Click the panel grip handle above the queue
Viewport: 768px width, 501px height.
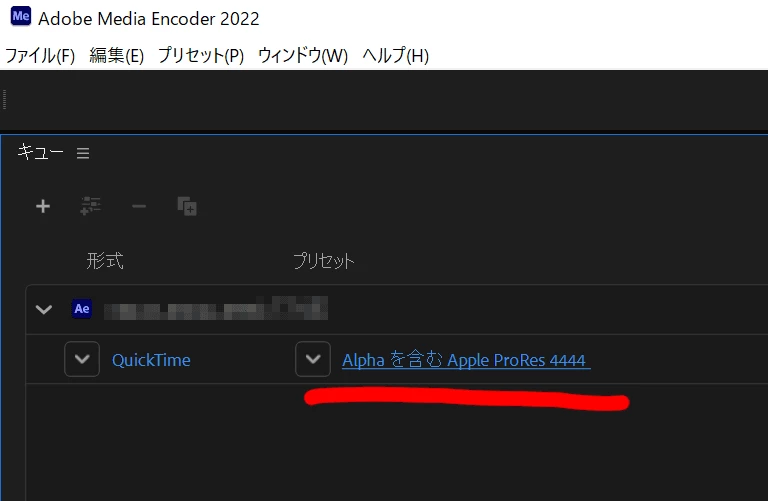click(x=4, y=99)
